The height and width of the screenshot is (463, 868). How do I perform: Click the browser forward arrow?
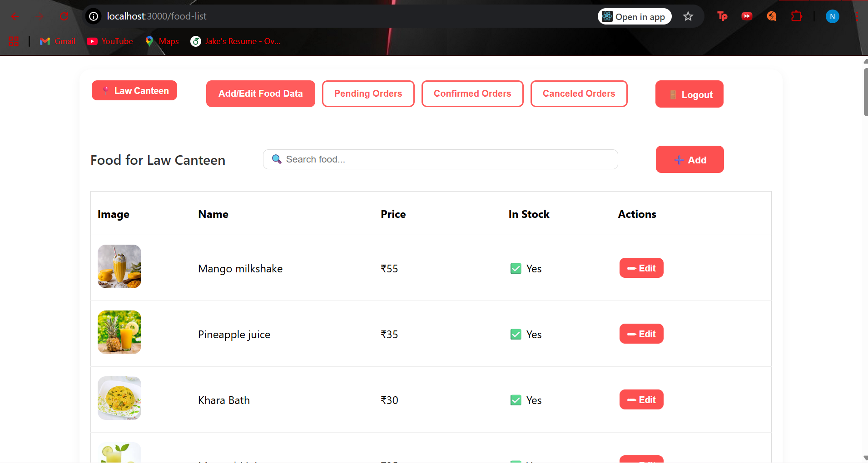coord(40,17)
